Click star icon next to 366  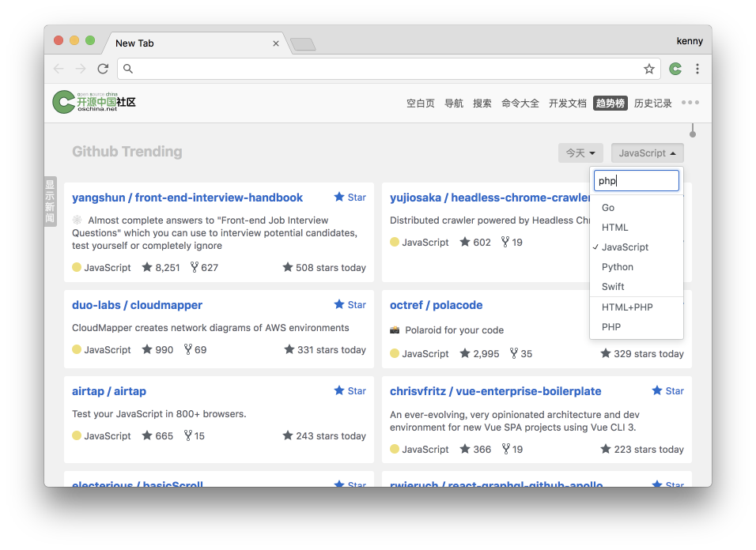(465, 449)
